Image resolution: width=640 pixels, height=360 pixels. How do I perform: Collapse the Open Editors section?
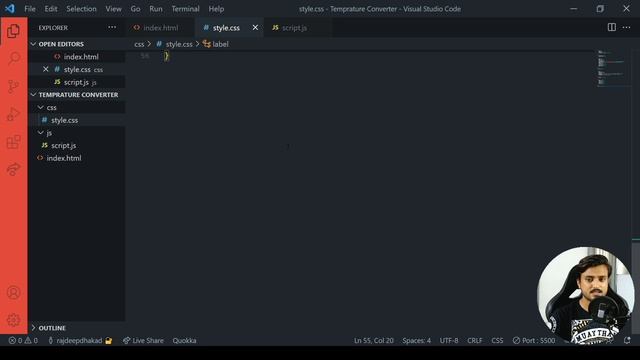point(77,44)
